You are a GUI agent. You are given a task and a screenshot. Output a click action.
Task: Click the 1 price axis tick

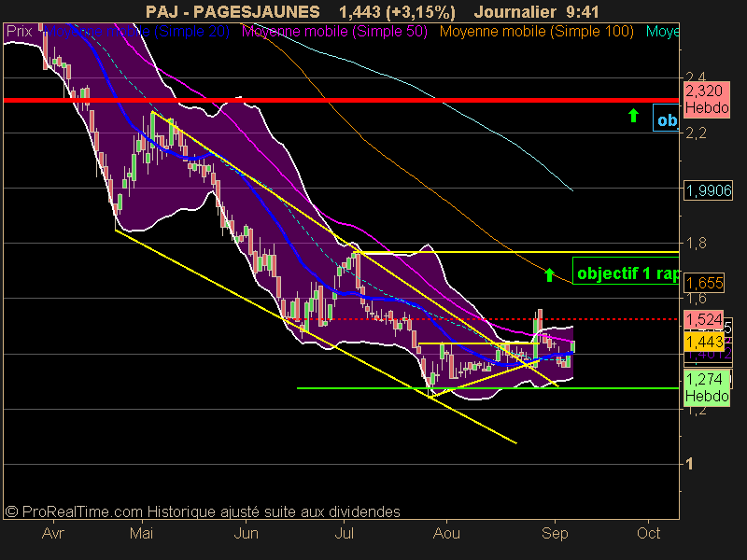pos(689,464)
